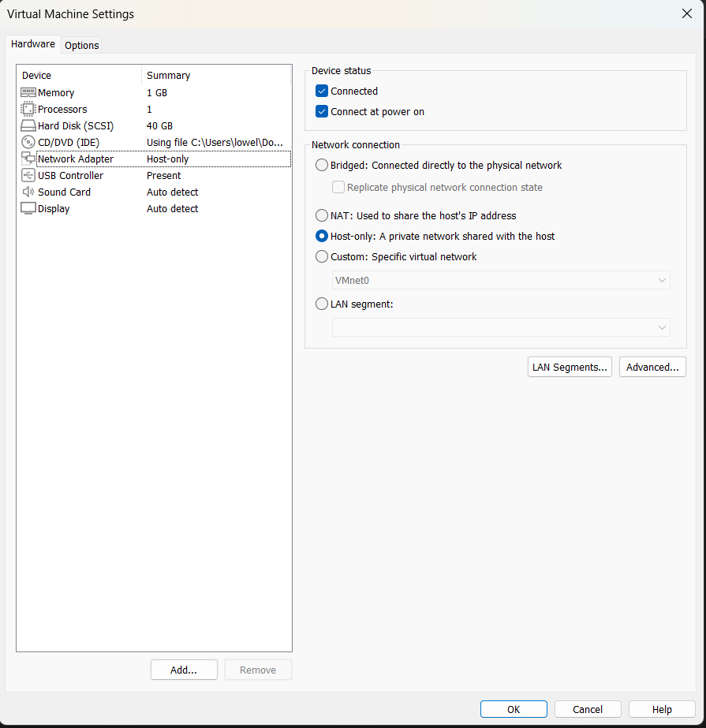Screen dimensions: 706x728
Task: Select the Display row label
Action: (x=54, y=209)
